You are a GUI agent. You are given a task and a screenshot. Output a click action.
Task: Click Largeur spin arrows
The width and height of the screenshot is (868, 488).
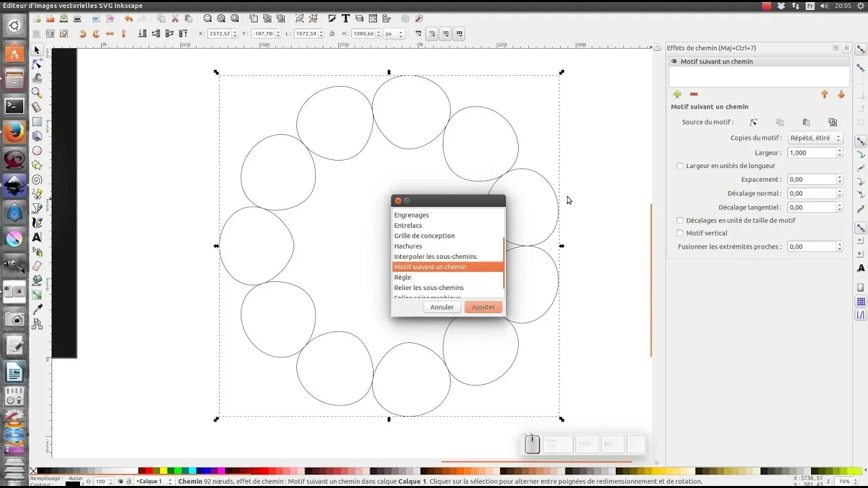[x=840, y=152]
